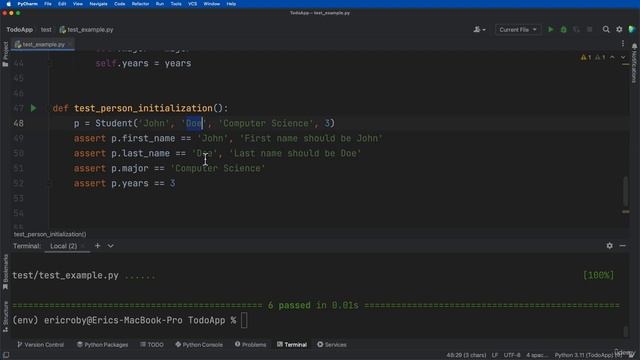Open the View menu

pyautogui.click(x=78, y=4)
